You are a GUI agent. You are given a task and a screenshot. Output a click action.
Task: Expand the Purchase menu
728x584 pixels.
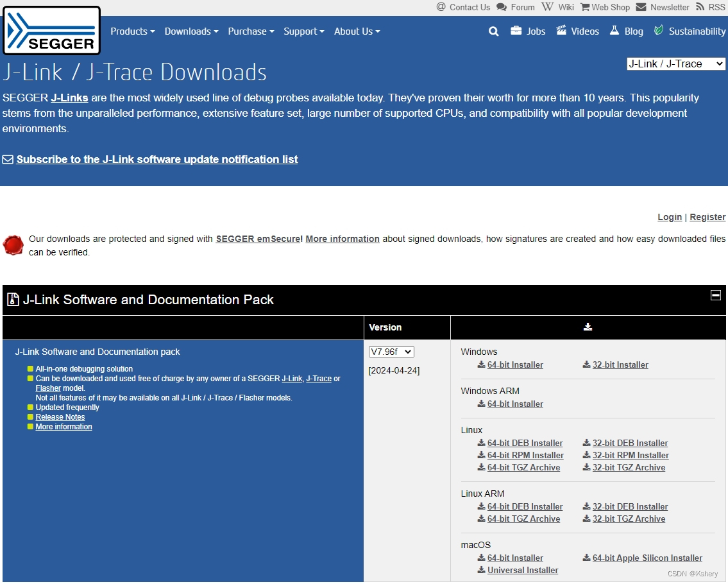click(251, 31)
